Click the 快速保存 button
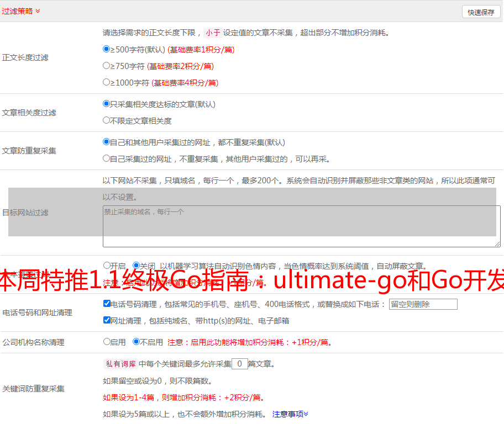 tap(481, 12)
